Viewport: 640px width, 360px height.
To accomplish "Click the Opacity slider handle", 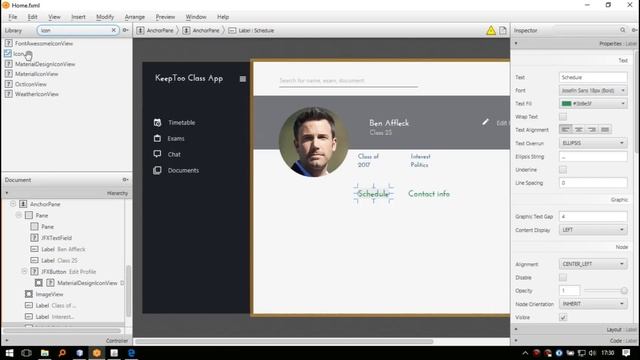I will tap(624, 291).
